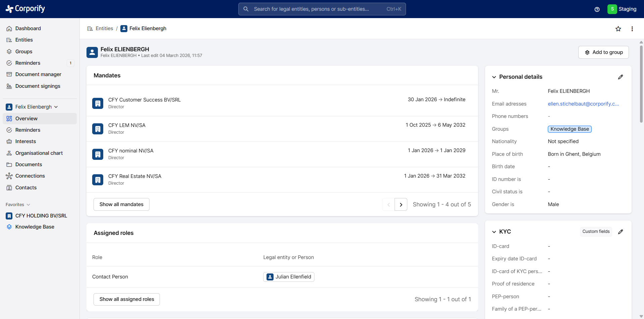Open Organisational chart in sidebar
This screenshot has width=644, height=319.
click(x=39, y=153)
